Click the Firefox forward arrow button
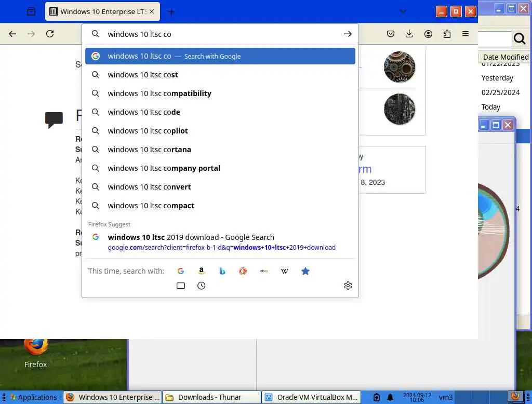 point(31,34)
